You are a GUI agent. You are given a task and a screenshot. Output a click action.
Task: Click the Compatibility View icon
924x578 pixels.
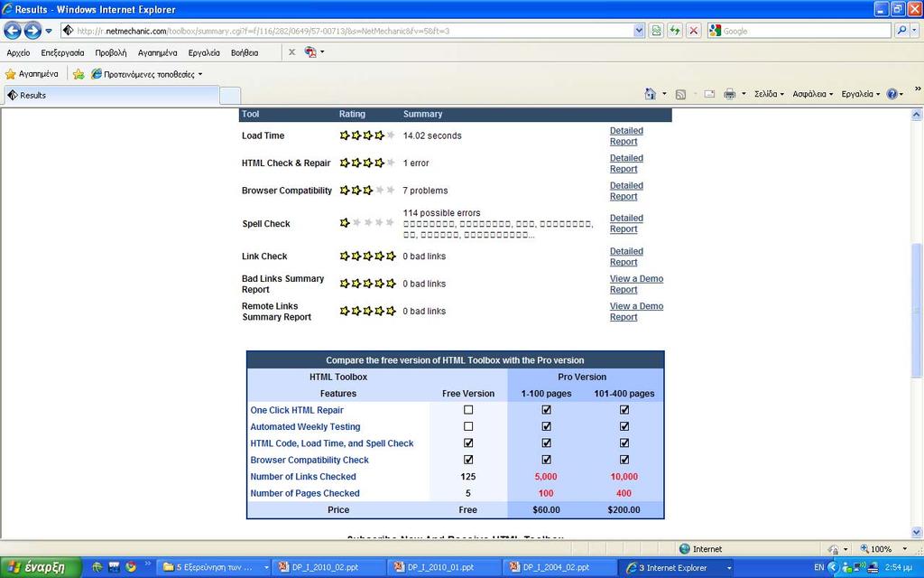pos(656,31)
